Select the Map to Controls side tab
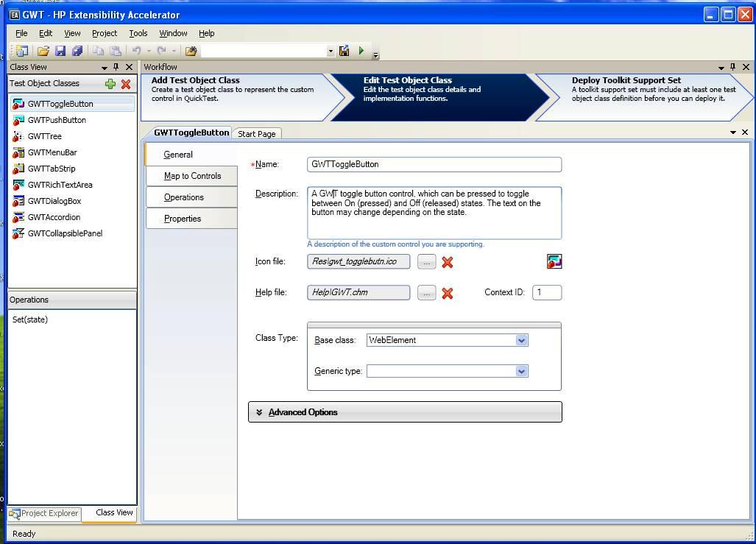Viewport: 756px width, 544px height. coord(192,176)
